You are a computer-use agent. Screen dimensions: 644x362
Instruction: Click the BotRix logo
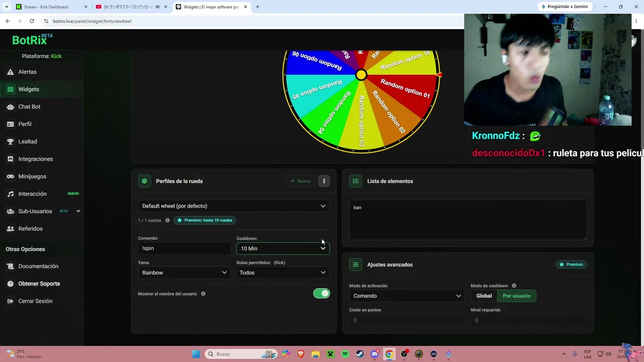tap(32, 40)
